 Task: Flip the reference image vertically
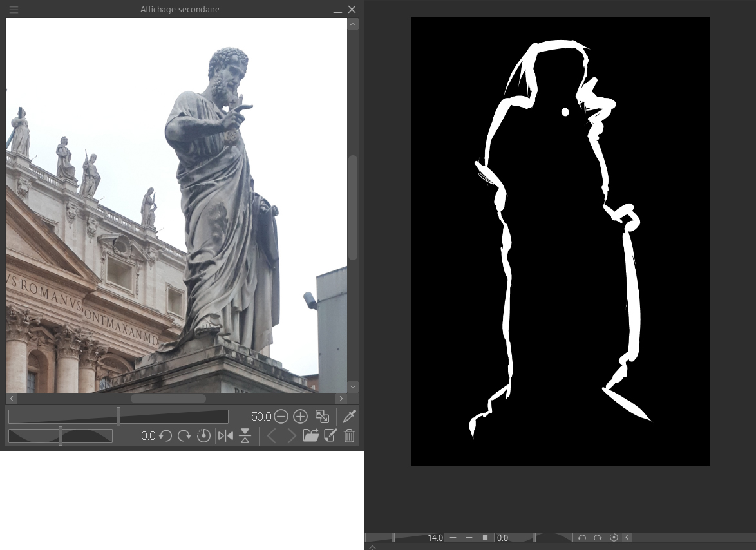(245, 436)
